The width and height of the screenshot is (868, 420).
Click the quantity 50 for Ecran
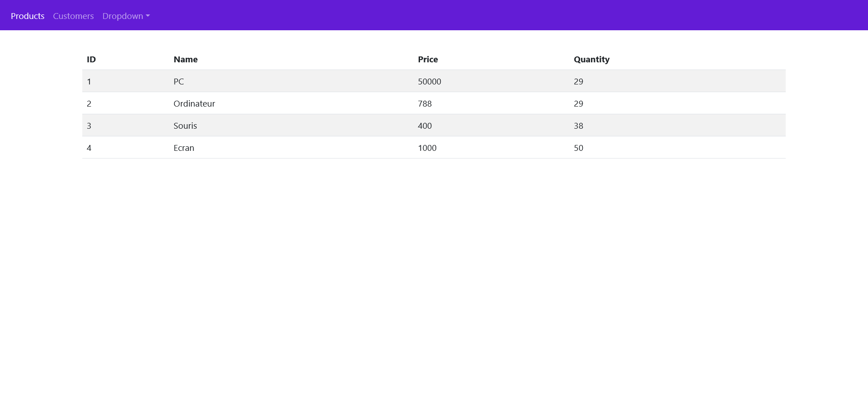(x=578, y=148)
